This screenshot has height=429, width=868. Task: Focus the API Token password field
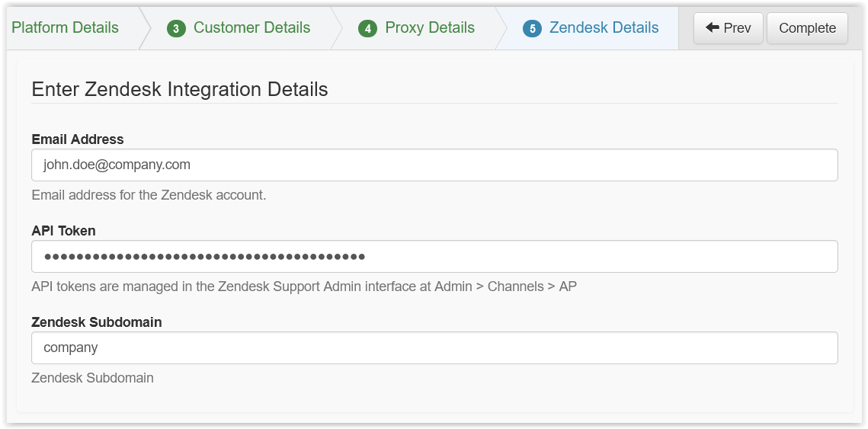pos(434,256)
